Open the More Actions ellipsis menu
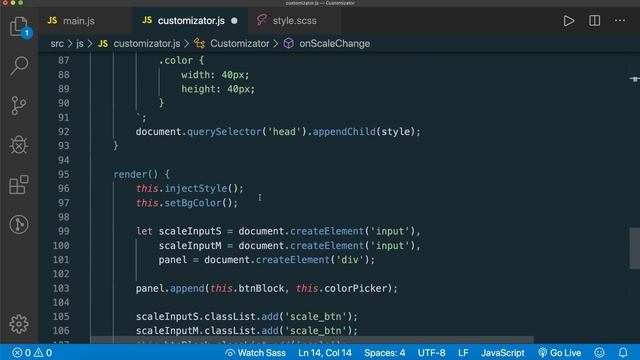640x360 pixels. (620, 20)
